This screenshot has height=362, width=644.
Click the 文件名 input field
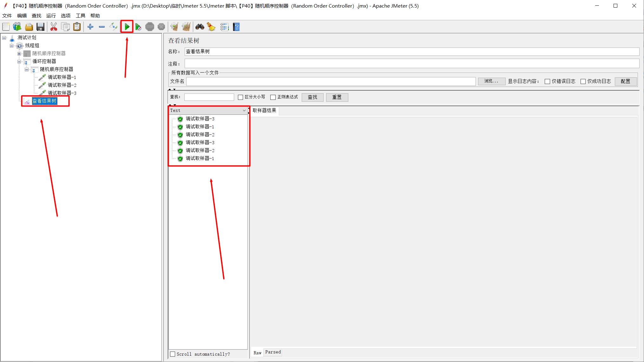pos(331,81)
